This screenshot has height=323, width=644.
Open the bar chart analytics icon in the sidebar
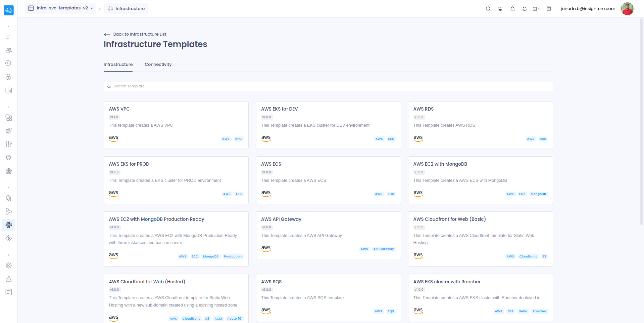(9, 90)
